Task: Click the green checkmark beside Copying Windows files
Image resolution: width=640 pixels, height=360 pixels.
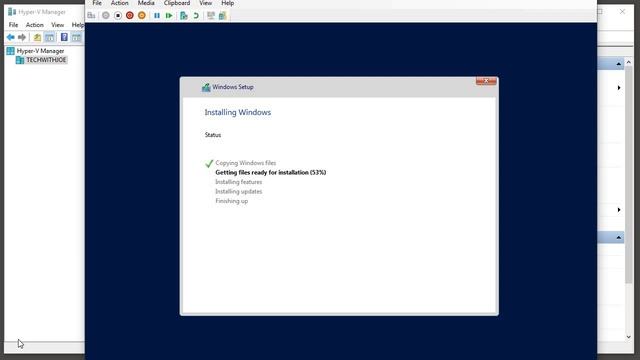Action: tap(209, 163)
